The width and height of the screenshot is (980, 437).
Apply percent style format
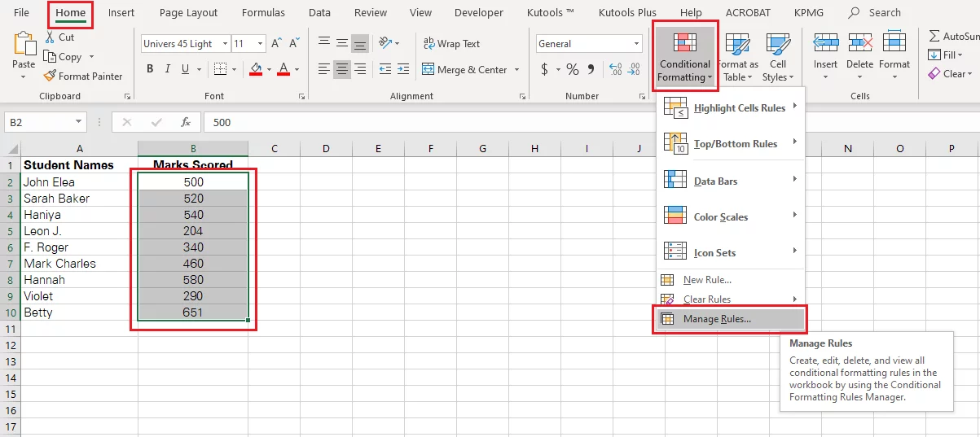pyautogui.click(x=573, y=69)
